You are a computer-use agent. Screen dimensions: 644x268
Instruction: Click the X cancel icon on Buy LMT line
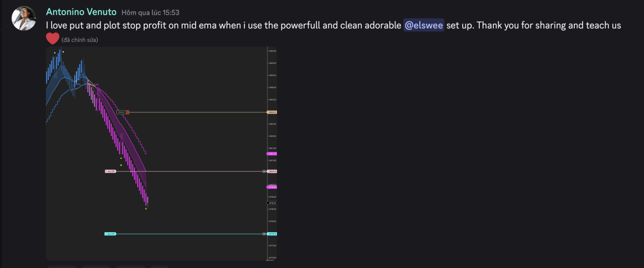(x=264, y=234)
